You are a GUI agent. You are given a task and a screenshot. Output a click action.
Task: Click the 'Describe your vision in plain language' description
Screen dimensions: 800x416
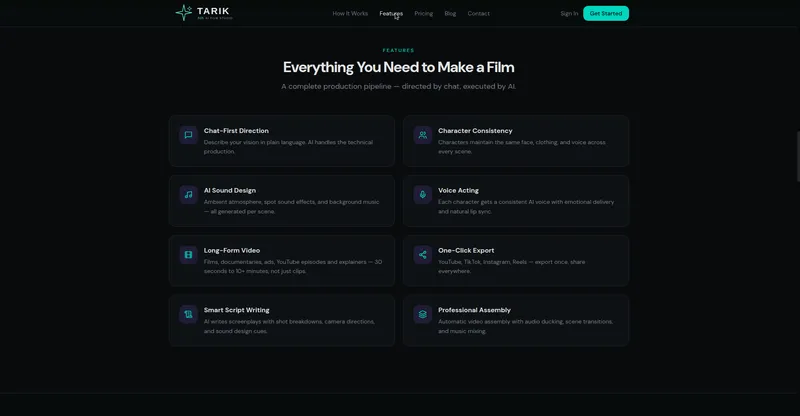coord(288,147)
